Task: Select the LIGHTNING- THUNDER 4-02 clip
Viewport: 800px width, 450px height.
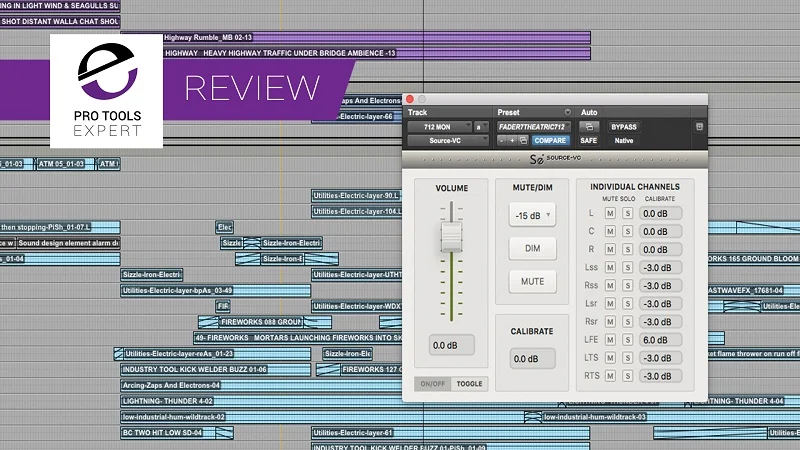Action: tap(261, 401)
